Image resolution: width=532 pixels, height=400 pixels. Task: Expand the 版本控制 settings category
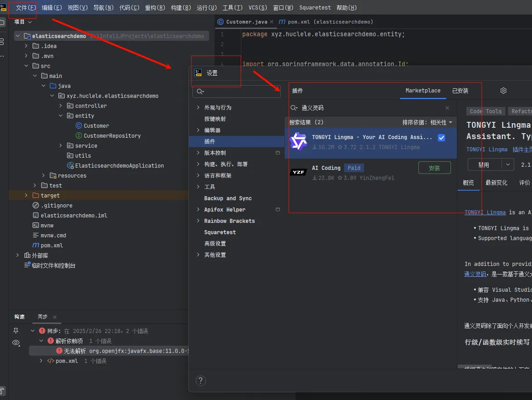198,153
